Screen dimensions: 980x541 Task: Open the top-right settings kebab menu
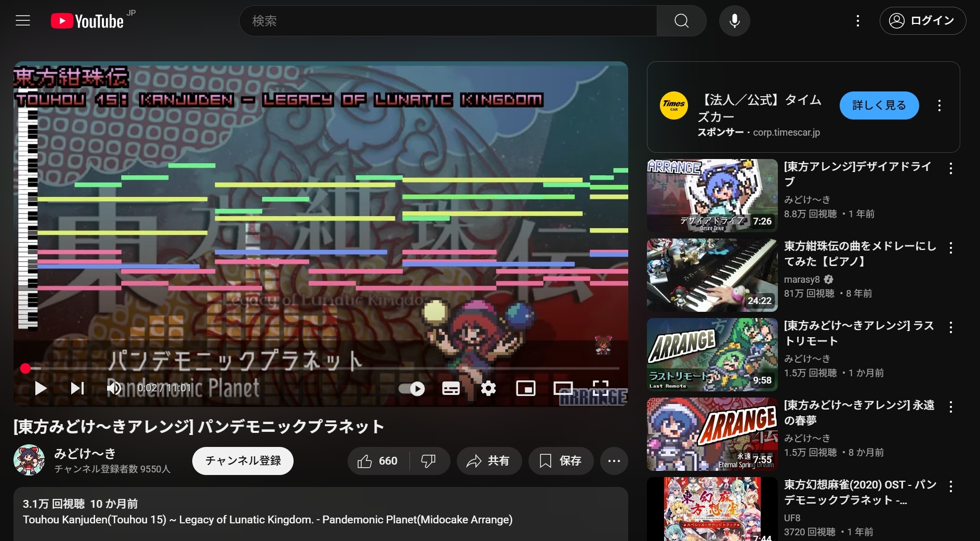857,21
